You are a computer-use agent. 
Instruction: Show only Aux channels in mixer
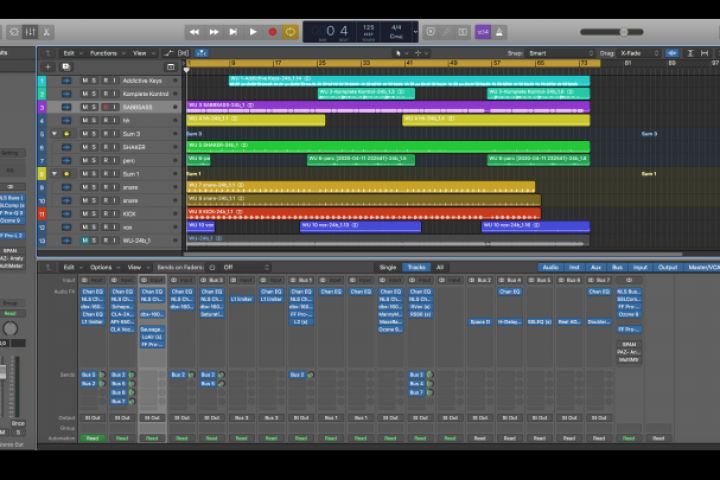[x=596, y=267]
